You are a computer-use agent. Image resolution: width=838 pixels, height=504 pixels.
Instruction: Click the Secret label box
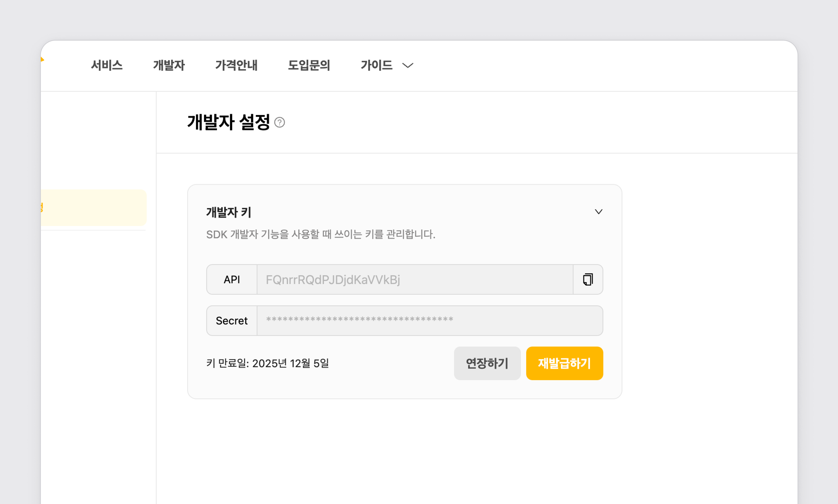point(232,321)
